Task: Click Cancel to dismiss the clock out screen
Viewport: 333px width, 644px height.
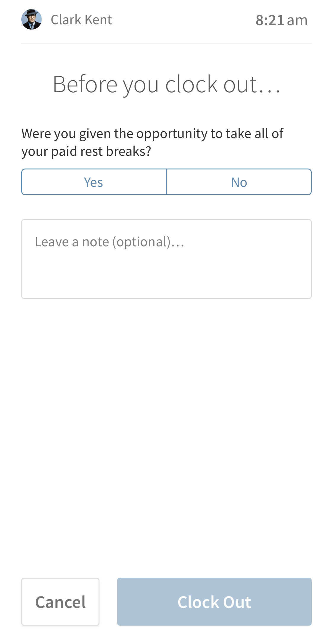Action: click(x=60, y=602)
